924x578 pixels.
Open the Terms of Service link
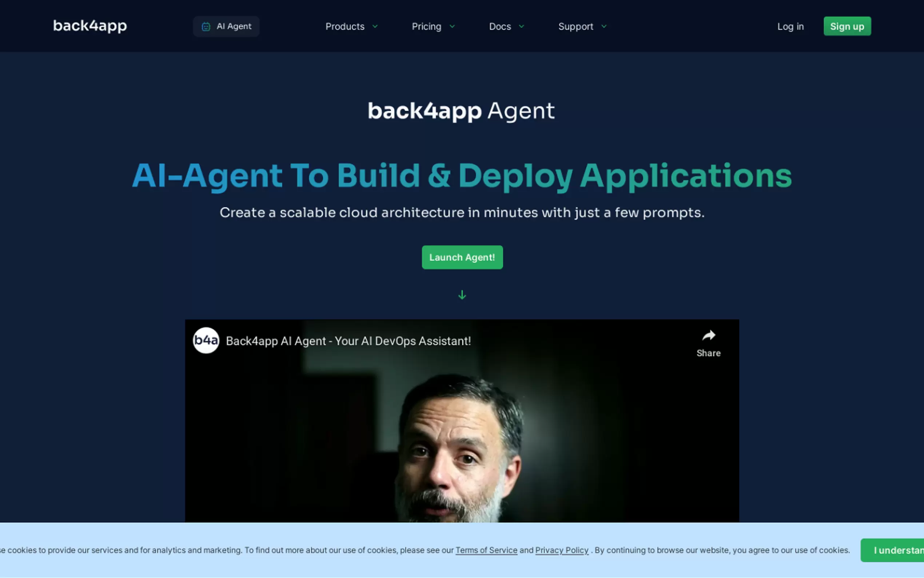[486, 550]
